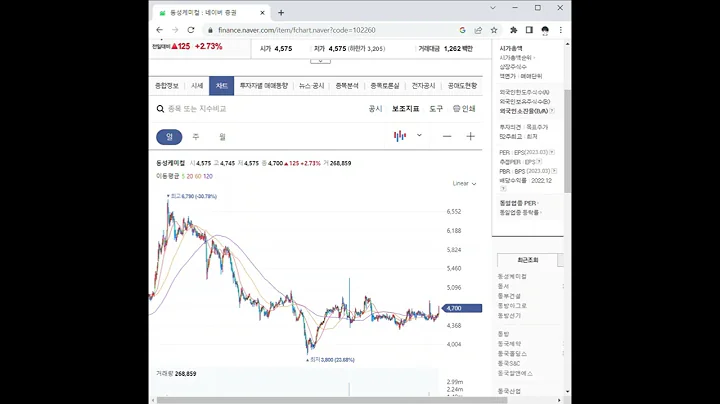Viewport: 720px width, 404px height.
Task: Go back using the browser back arrow
Action: click(x=159, y=30)
